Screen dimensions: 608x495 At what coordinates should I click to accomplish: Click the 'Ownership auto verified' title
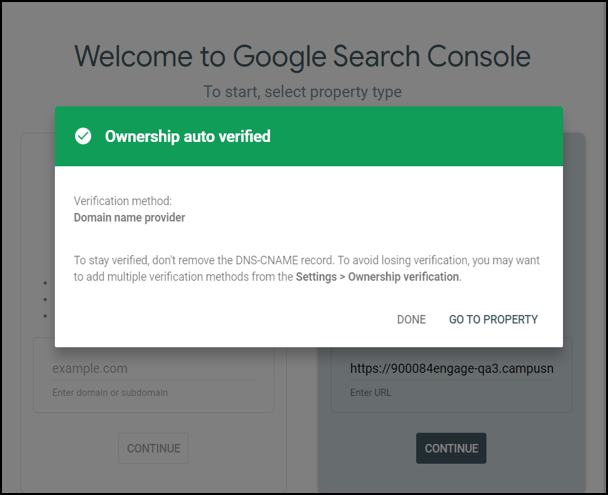coord(187,136)
